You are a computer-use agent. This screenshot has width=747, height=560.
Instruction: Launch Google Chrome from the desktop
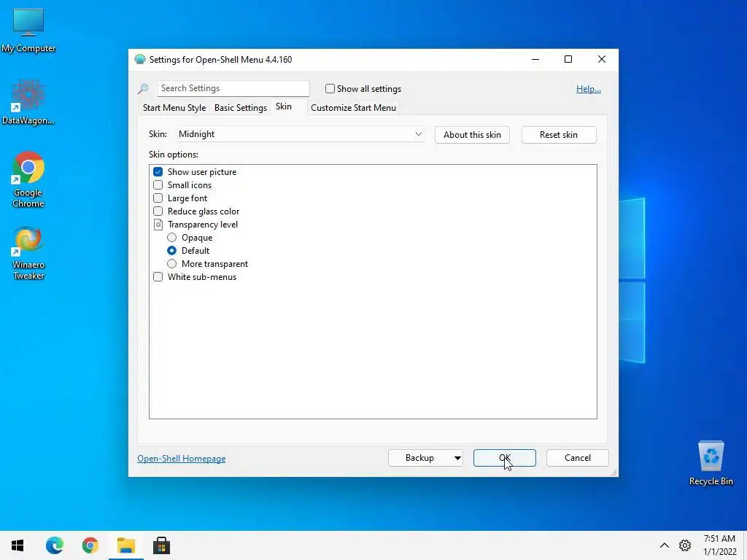pos(28,179)
